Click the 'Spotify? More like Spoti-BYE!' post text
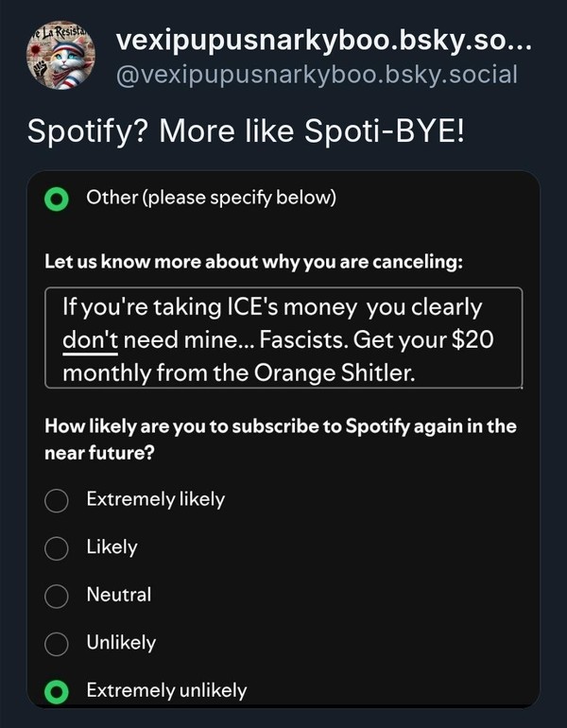Screen dimensions: 567x728 [x=247, y=130]
